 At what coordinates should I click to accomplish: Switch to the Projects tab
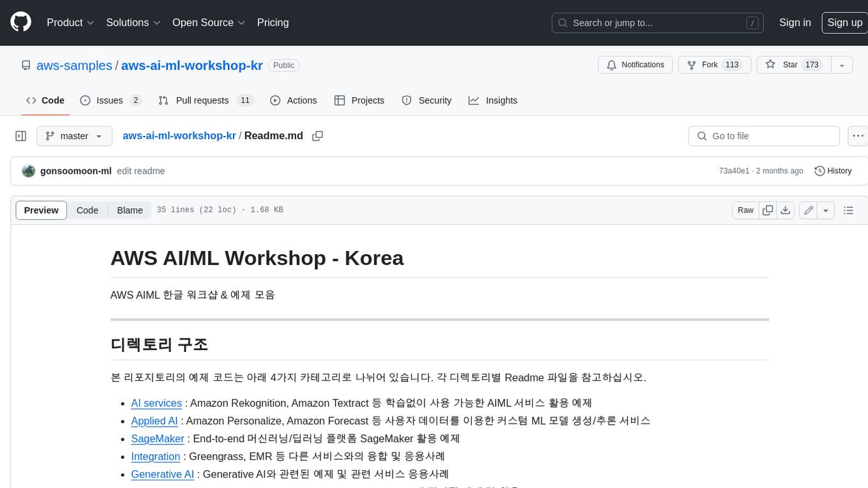359,100
